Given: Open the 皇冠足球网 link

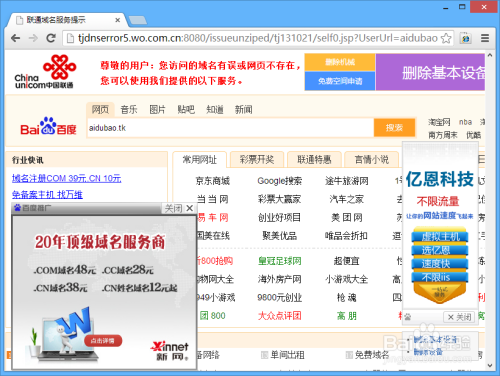Looking at the screenshot, I should [x=280, y=261].
